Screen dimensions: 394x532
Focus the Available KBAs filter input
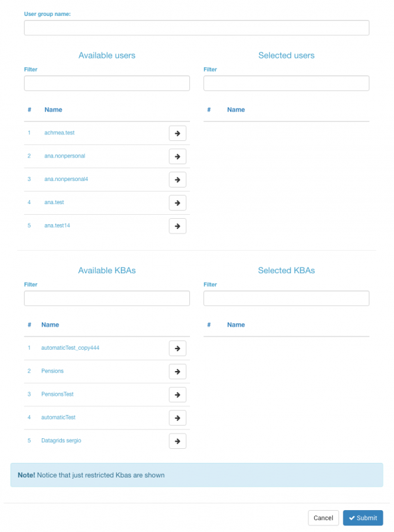pos(107,298)
